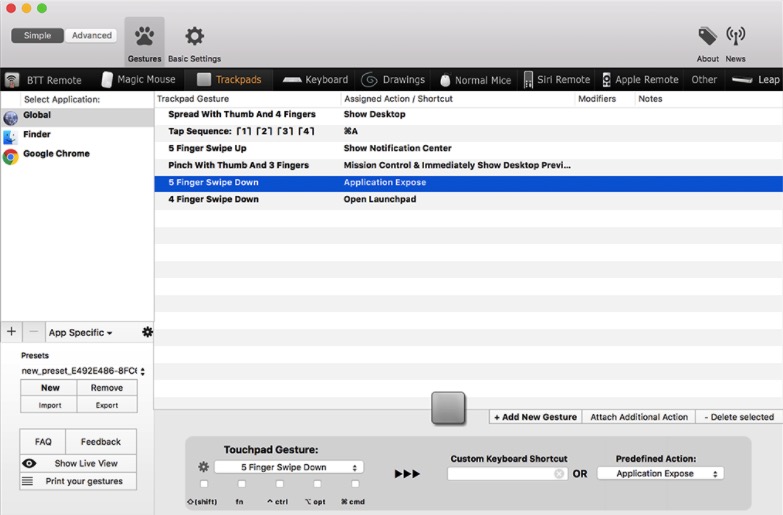Viewport: 783px width, 515px height.
Task: Open the BTT Remote tab
Action: pyautogui.click(x=43, y=80)
